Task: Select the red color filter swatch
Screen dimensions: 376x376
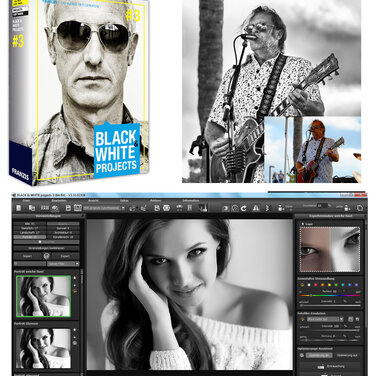Action: pyautogui.click(x=316, y=285)
